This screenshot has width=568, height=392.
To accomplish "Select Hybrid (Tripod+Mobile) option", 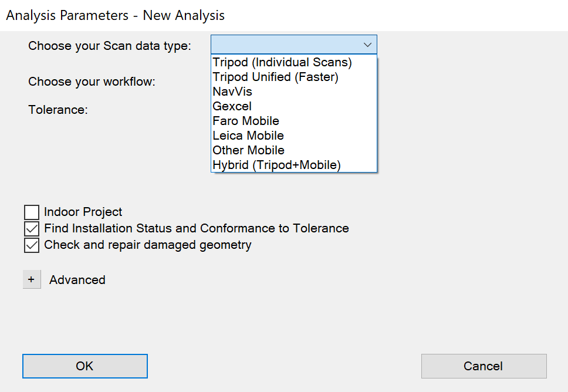I will pos(276,165).
